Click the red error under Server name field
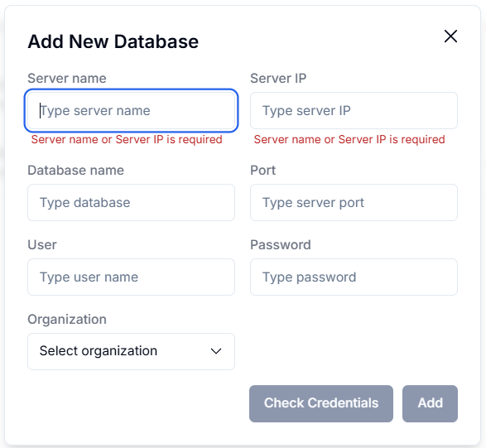 127,139
